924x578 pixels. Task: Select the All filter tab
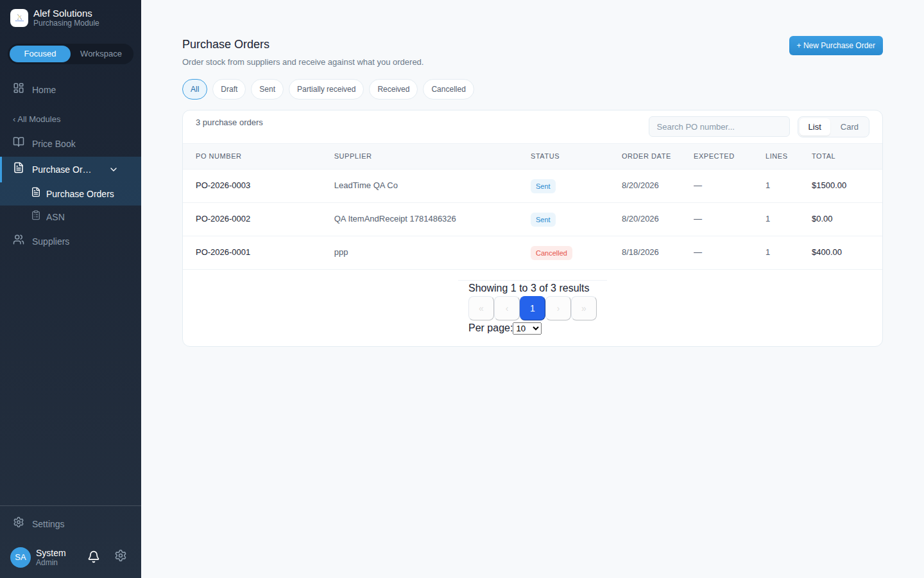click(x=194, y=89)
